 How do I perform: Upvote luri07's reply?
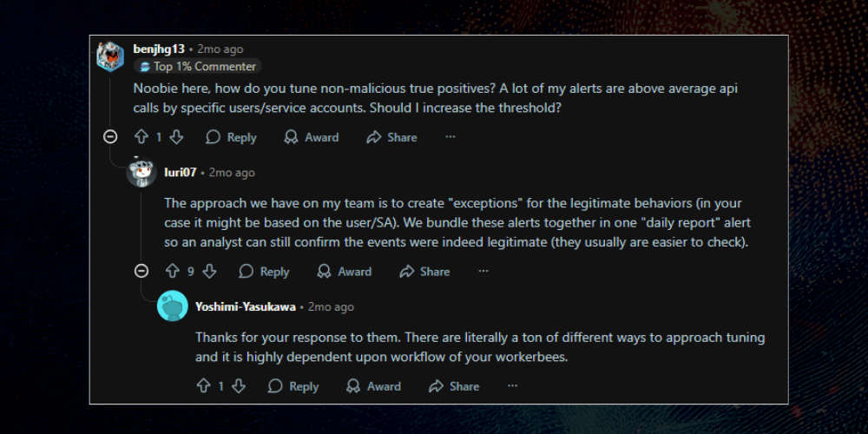173,272
